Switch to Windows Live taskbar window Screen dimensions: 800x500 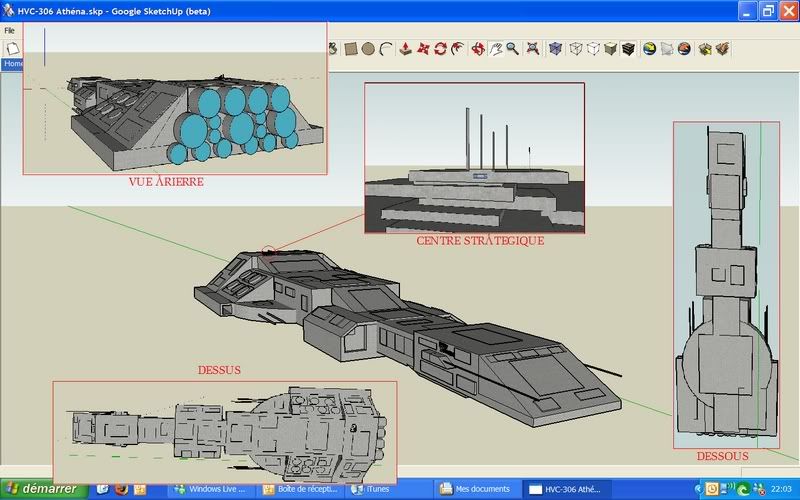[x=212, y=489]
